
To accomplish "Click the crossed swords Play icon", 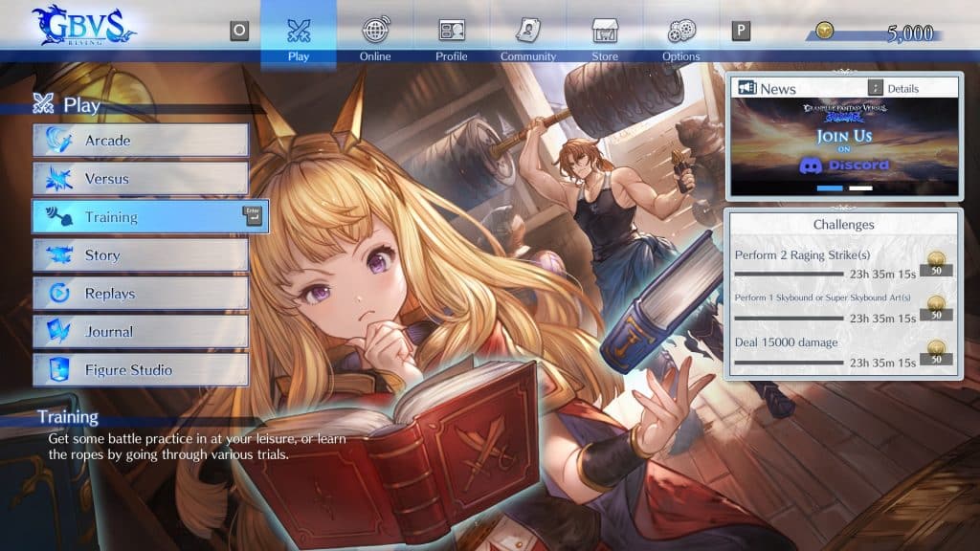I will (x=299, y=30).
